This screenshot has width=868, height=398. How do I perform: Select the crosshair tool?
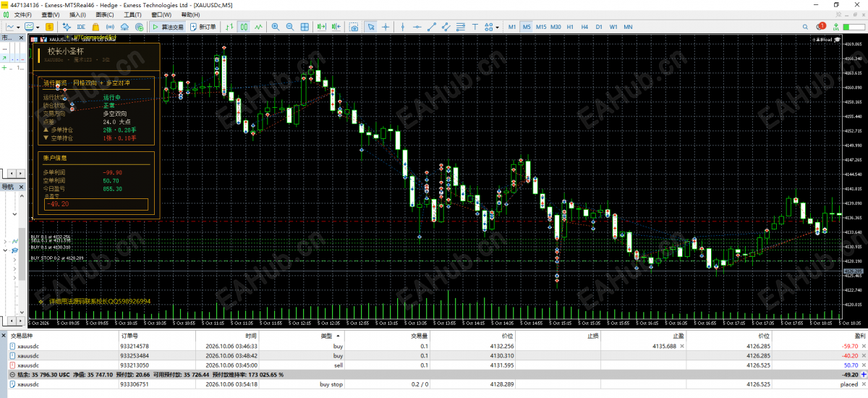[x=386, y=27]
